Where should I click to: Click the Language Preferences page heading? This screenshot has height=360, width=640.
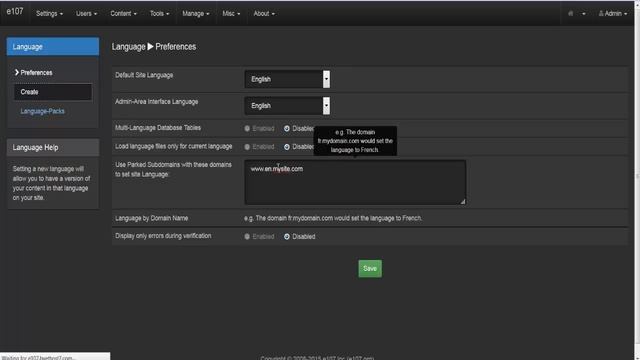pyautogui.click(x=154, y=47)
